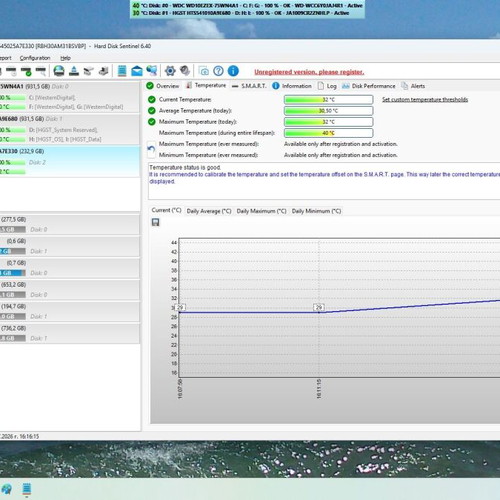Open the Configuration menu
The image size is (500, 500).
click(35, 58)
